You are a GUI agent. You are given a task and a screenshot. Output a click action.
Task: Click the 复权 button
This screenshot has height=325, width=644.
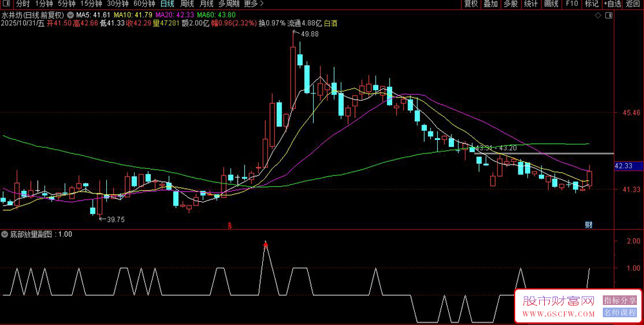tap(471, 4)
